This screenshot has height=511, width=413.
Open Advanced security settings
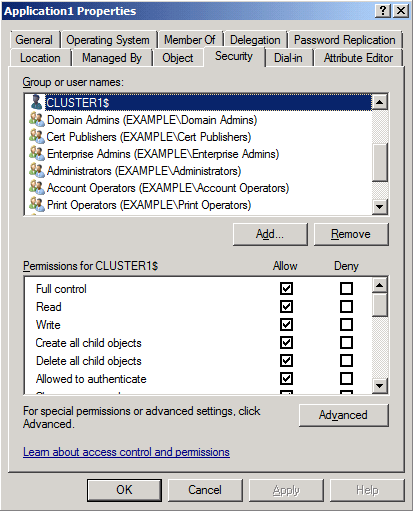[x=344, y=415]
